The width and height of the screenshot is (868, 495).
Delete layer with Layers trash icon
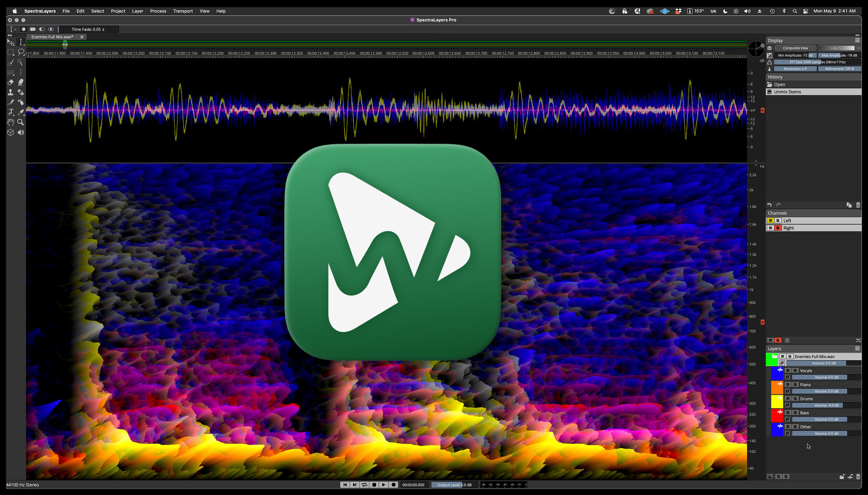858,476
